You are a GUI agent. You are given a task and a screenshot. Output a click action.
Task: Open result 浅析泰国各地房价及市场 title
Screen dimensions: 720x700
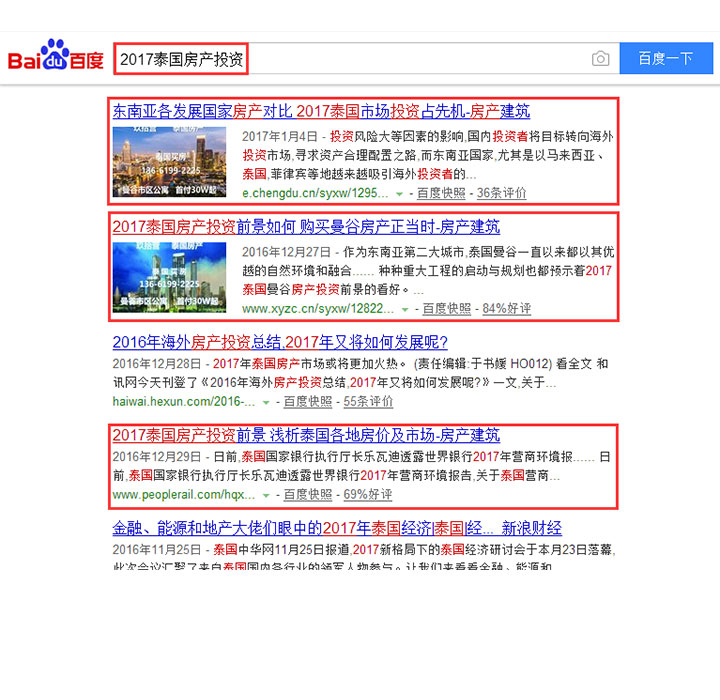(x=306, y=435)
